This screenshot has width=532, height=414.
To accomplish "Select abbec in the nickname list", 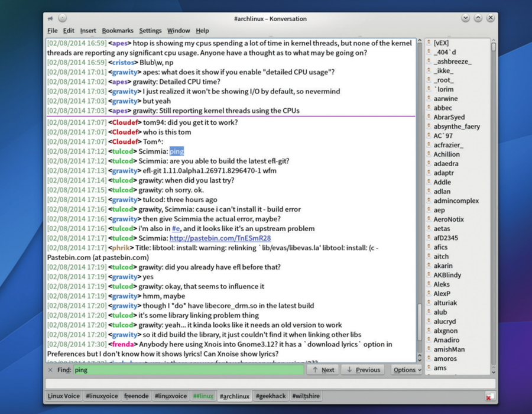I will 443,108.
